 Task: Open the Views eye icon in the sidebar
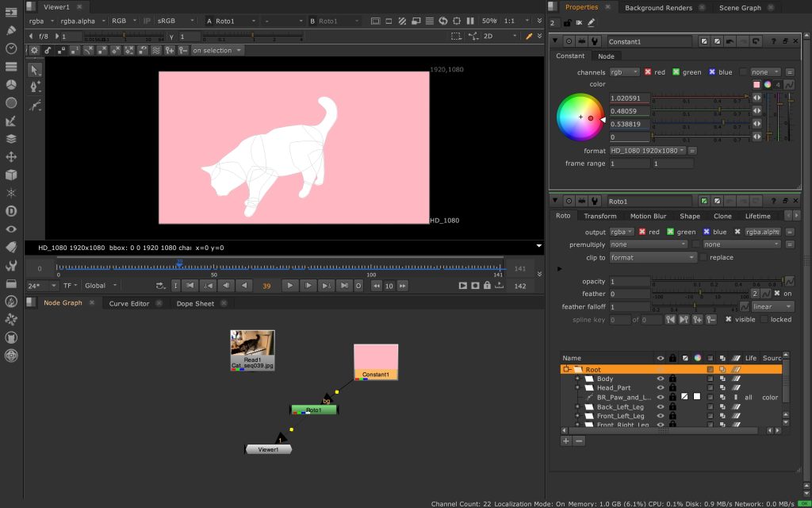click(11, 229)
